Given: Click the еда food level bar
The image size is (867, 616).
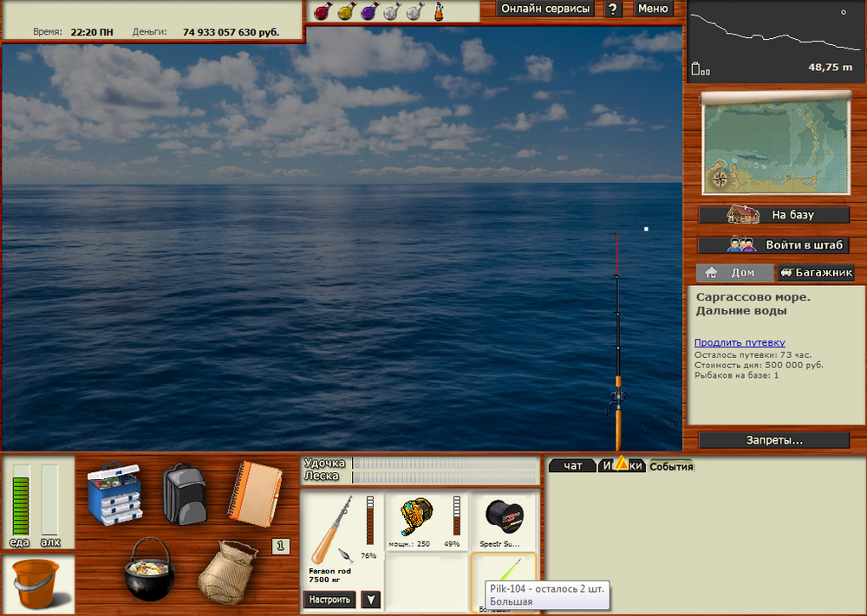Looking at the screenshot, I should (x=19, y=501).
